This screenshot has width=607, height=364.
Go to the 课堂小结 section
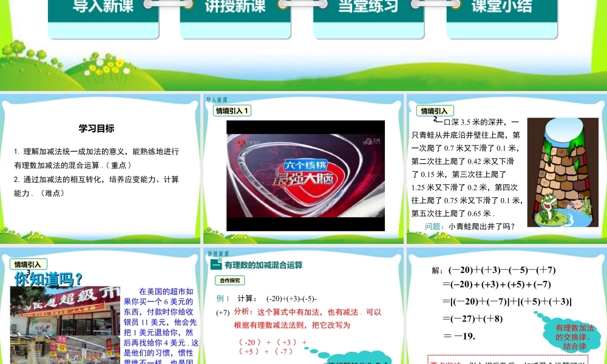(501, 9)
